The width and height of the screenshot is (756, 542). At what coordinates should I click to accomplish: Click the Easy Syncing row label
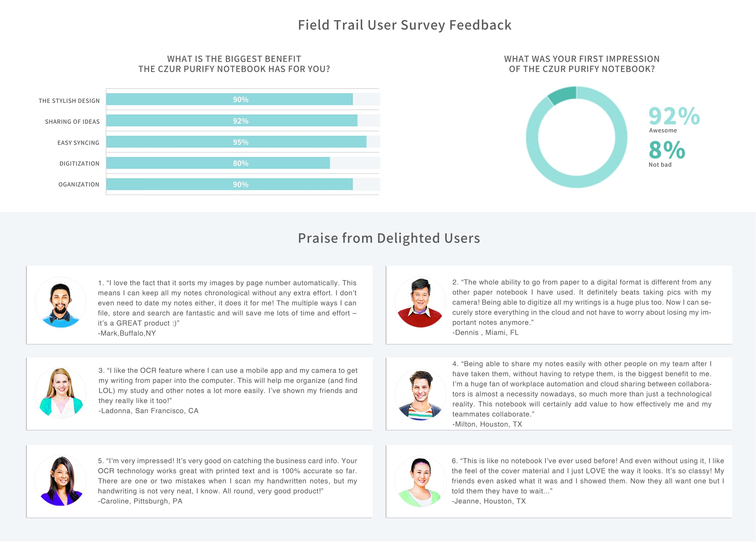(78, 143)
